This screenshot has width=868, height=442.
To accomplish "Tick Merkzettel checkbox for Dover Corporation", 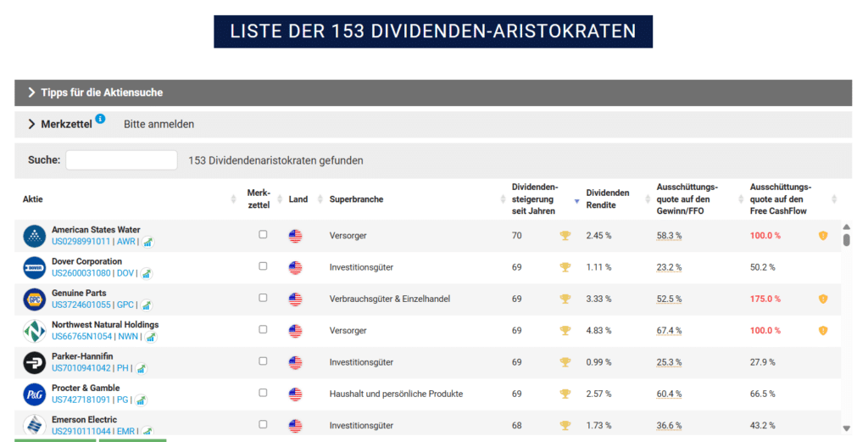I will click(x=263, y=266).
